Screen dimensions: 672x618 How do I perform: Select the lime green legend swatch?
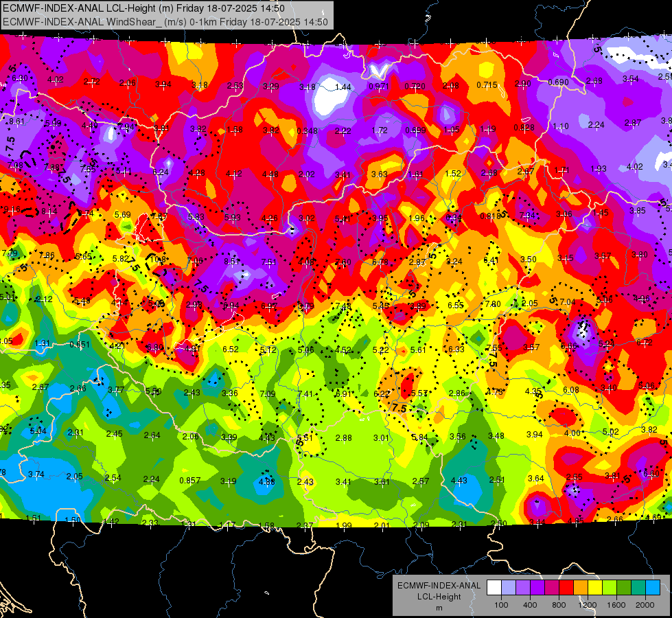point(610,587)
